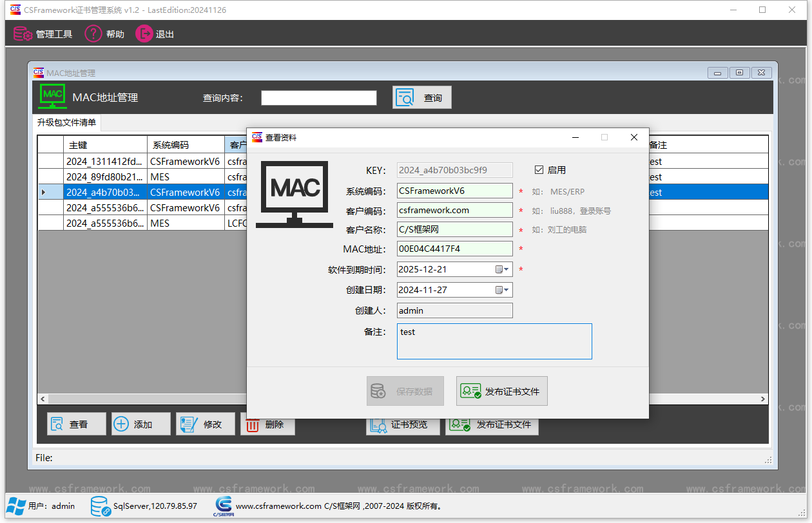Click the KEY field 2024_a4b70b03bc9f9
The width and height of the screenshot is (812, 523).
click(x=455, y=170)
